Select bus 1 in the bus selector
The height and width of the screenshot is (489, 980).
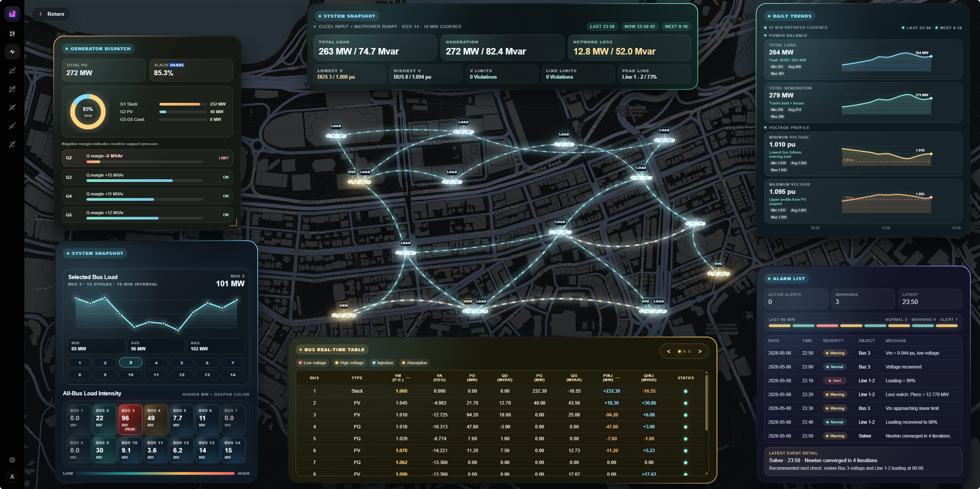coord(79,363)
